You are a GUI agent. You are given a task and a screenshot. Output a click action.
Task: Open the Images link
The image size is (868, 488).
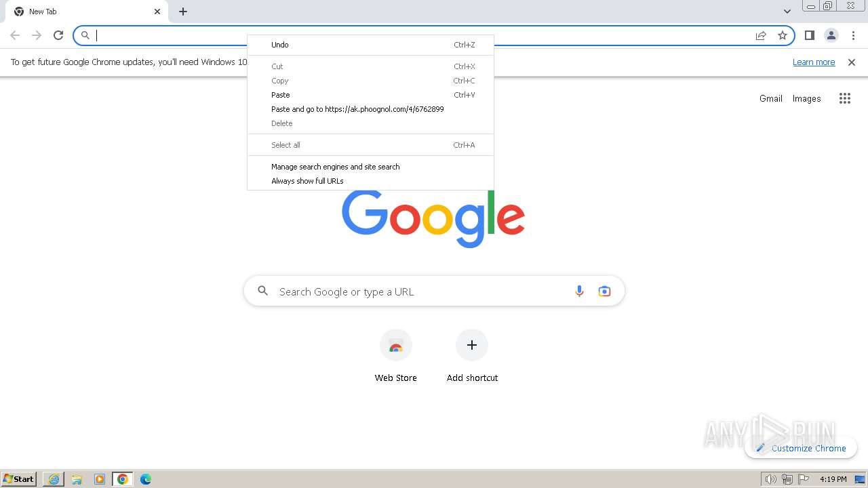click(806, 98)
